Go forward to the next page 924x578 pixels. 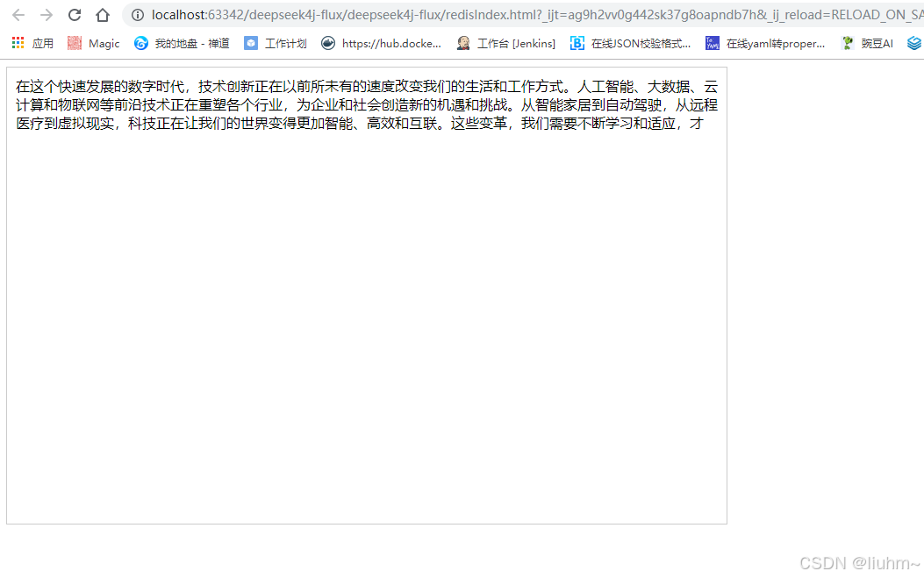tap(47, 15)
